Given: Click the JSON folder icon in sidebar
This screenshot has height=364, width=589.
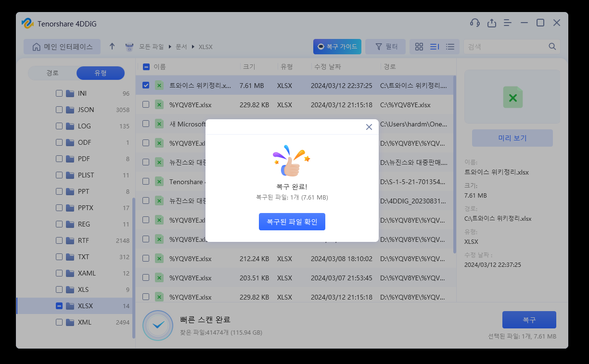Looking at the screenshot, I should coord(70,110).
